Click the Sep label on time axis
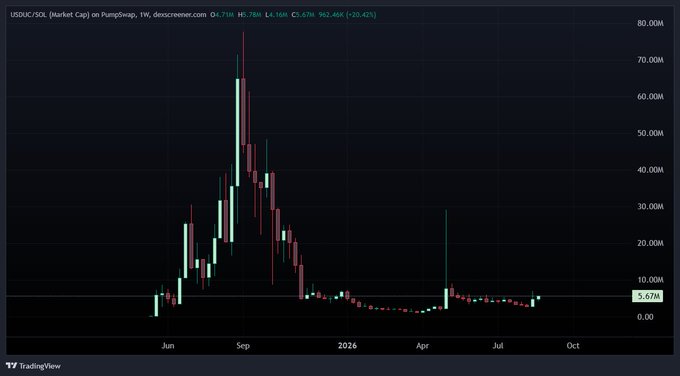Screen dimensions: 680x376 tap(243, 346)
